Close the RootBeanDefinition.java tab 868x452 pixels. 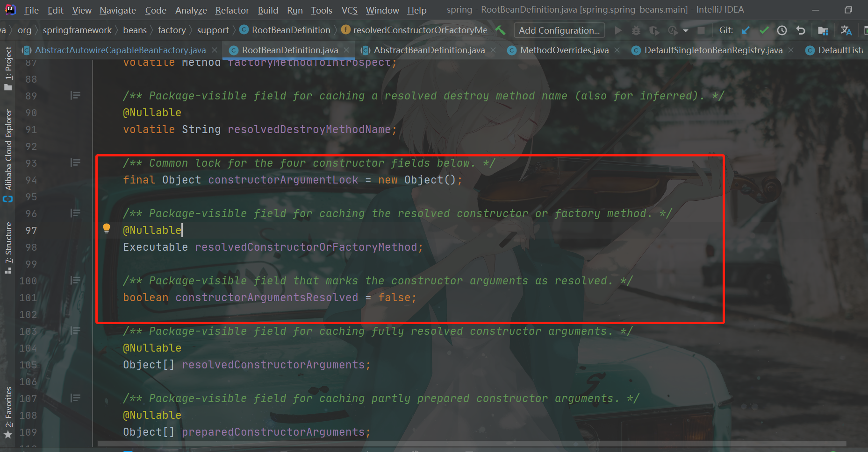tap(346, 50)
